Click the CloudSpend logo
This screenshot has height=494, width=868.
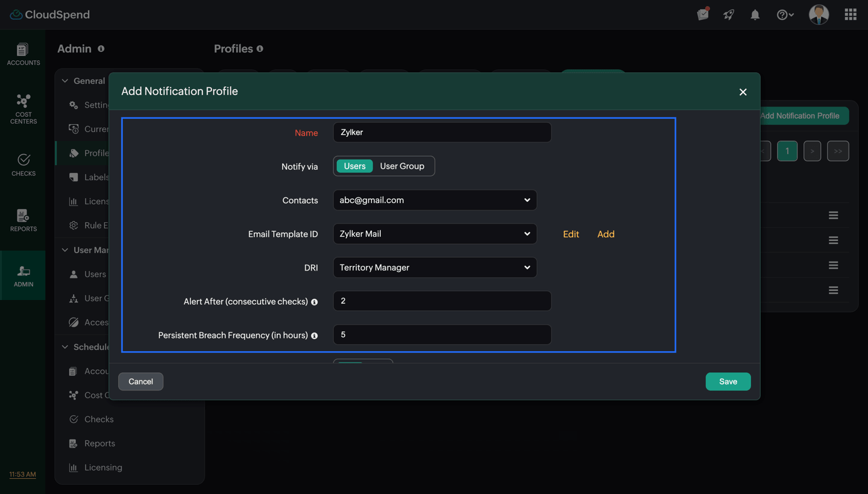point(50,14)
